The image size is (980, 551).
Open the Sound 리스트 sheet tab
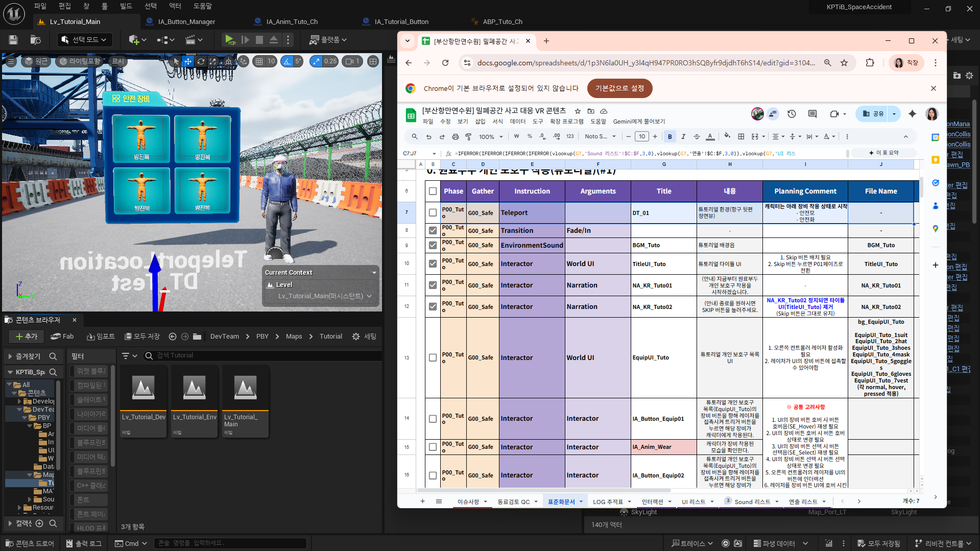click(752, 501)
